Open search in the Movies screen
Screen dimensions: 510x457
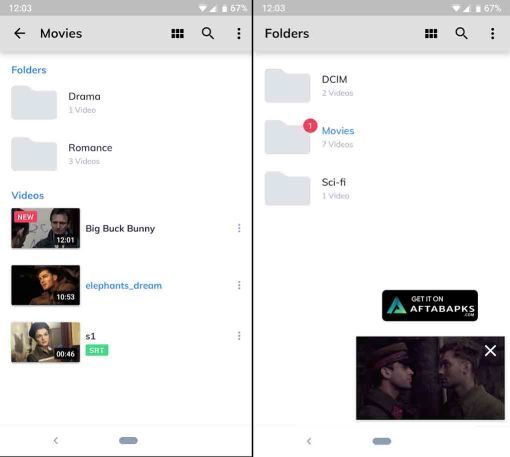[208, 33]
